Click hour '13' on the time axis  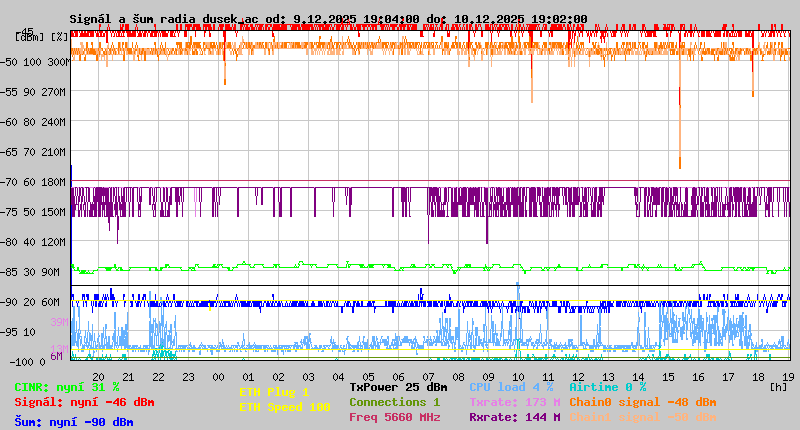pos(609,377)
